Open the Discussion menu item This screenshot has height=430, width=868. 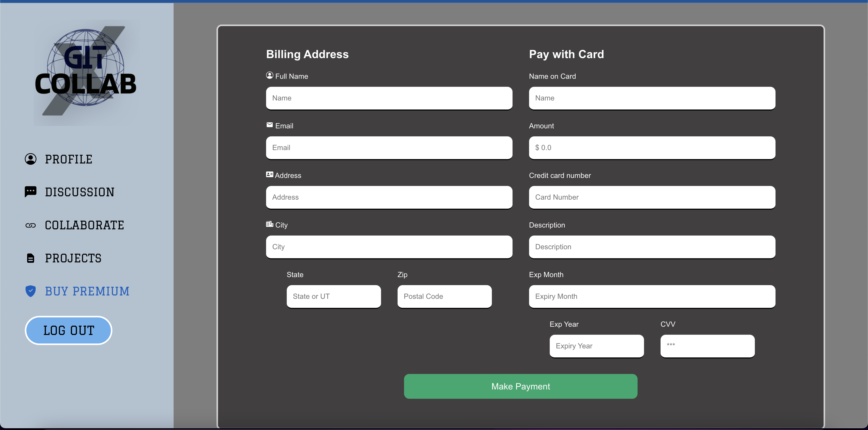click(80, 192)
